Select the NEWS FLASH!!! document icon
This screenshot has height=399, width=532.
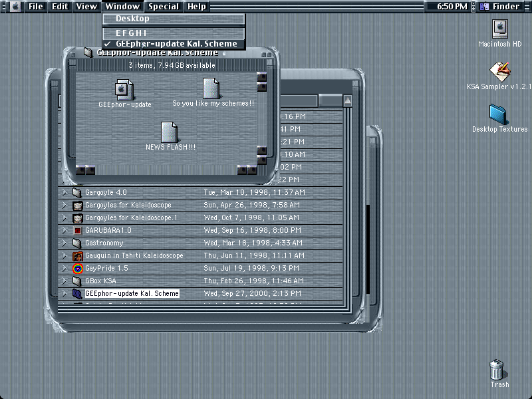point(169,132)
